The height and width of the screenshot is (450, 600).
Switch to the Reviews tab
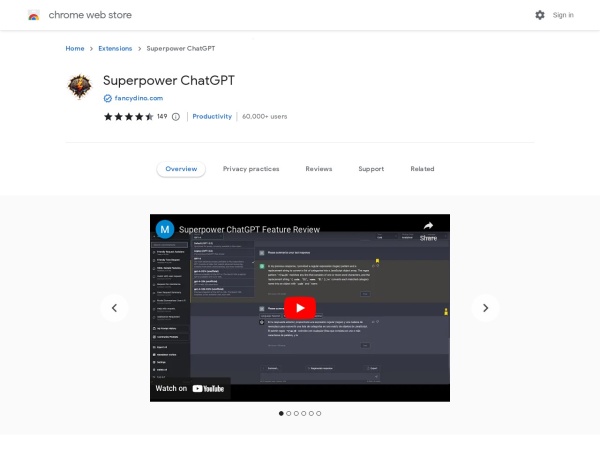click(x=319, y=169)
